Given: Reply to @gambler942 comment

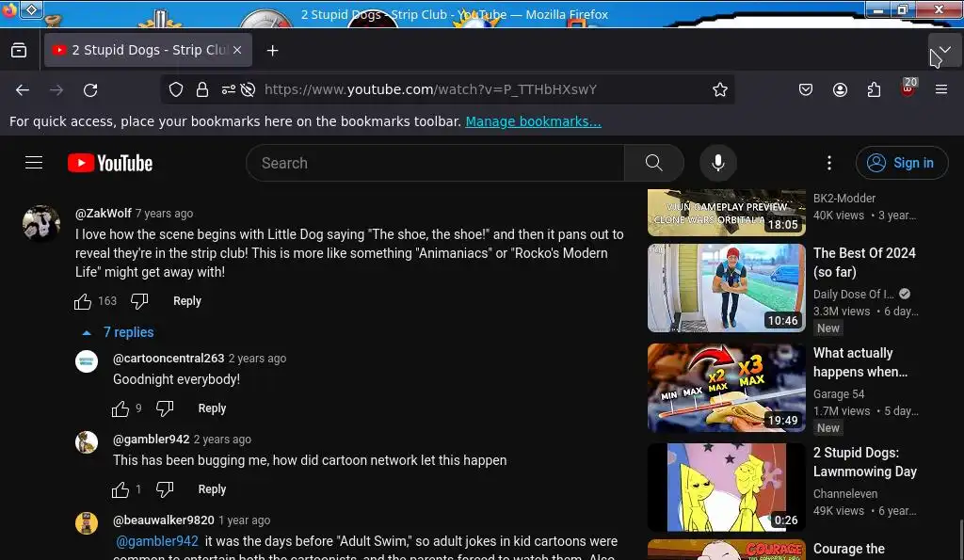Looking at the screenshot, I should (x=212, y=490).
